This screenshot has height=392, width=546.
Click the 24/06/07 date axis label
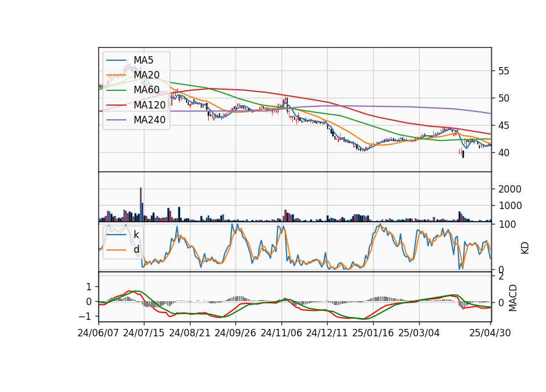coord(98,333)
